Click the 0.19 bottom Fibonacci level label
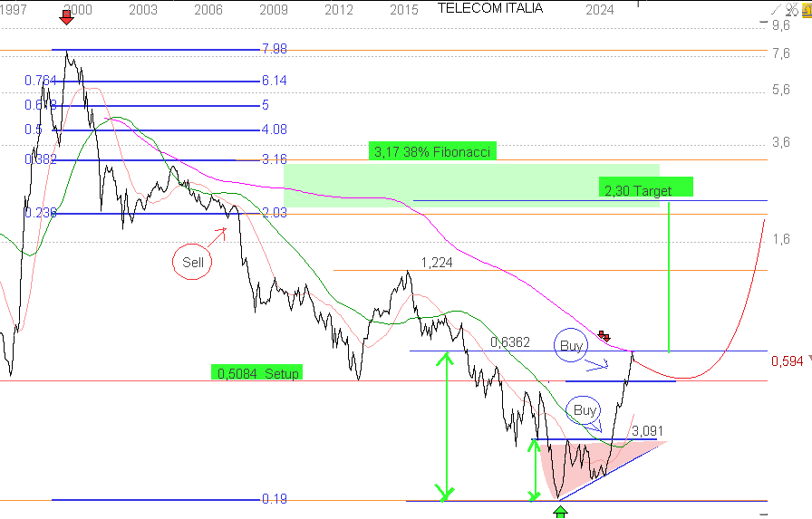This screenshot has height=519, width=812. 274,499
